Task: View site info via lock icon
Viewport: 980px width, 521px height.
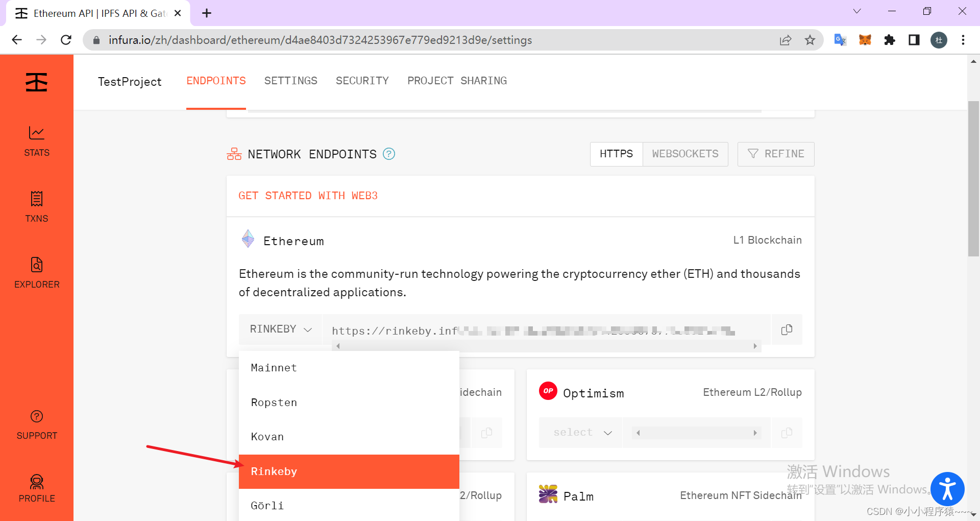Action: click(96, 40)
